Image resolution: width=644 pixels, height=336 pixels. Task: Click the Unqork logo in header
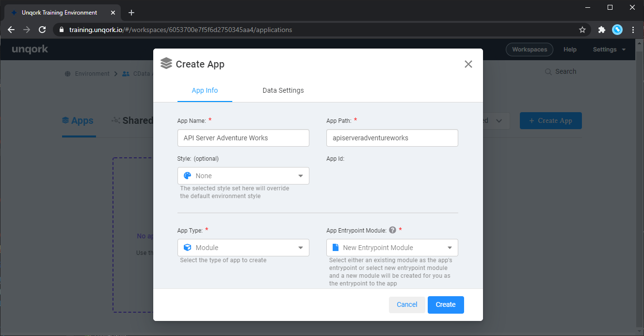click(30, 50)
